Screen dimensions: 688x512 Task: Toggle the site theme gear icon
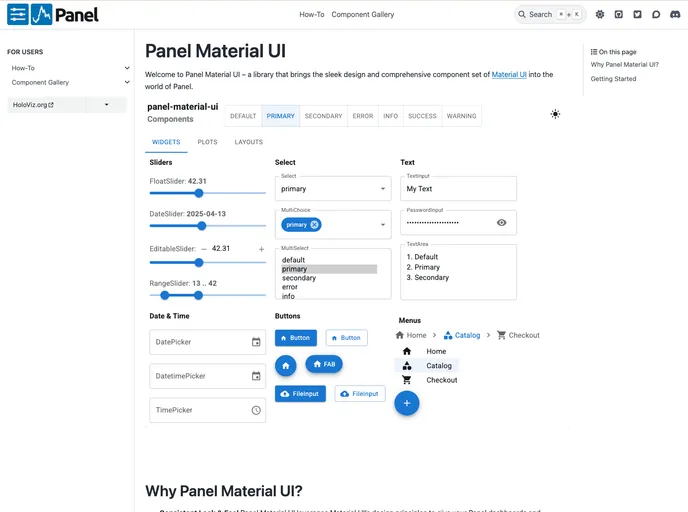(600, 14)
